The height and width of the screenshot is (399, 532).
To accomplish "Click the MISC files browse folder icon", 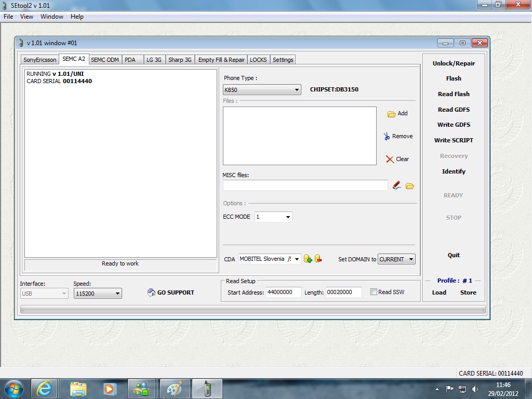I will pyautogui.click(x=410, y=186).
